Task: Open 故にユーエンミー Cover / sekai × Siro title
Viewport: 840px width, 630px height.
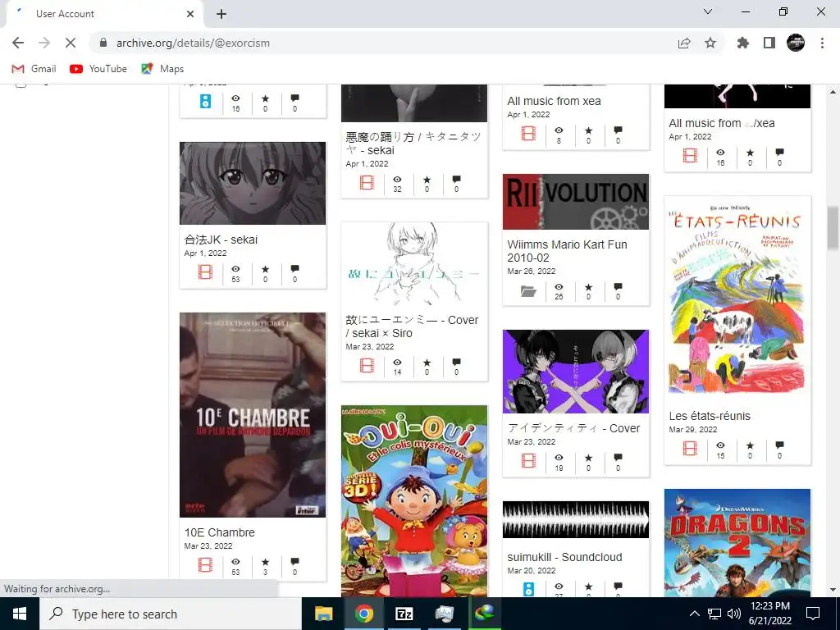Action: [x=412, y=326]
